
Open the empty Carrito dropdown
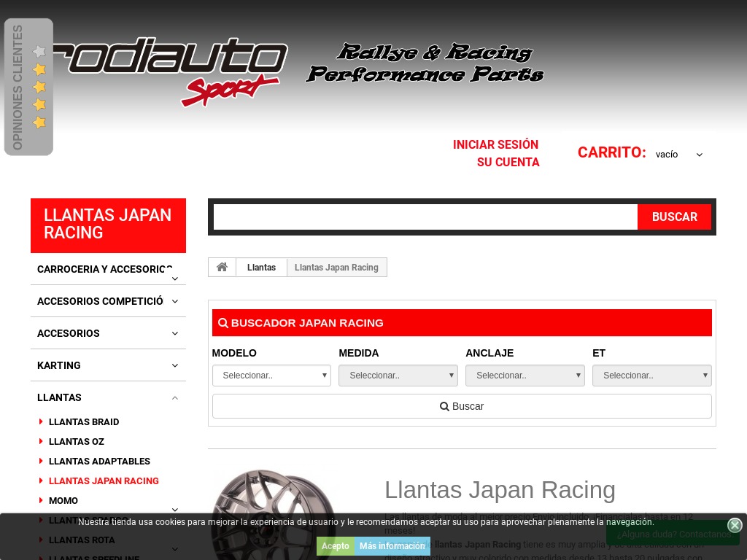pyautogui.click(x=680, y=154)
